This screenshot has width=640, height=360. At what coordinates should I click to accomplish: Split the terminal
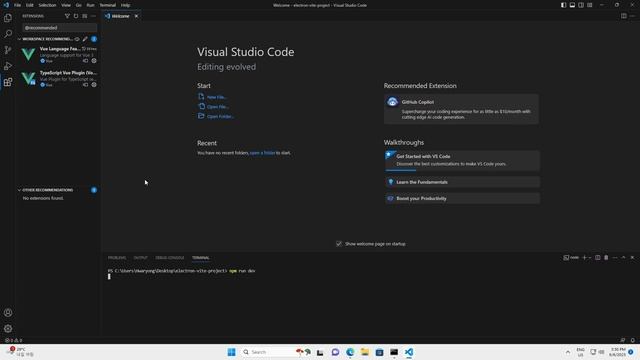pos(598,258)
